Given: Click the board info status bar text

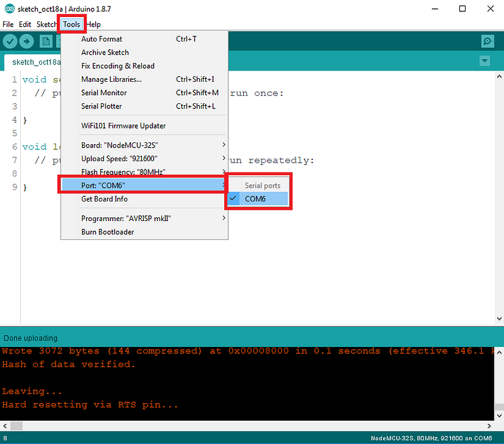Looking at the screenshot, I should click(431, 438).
